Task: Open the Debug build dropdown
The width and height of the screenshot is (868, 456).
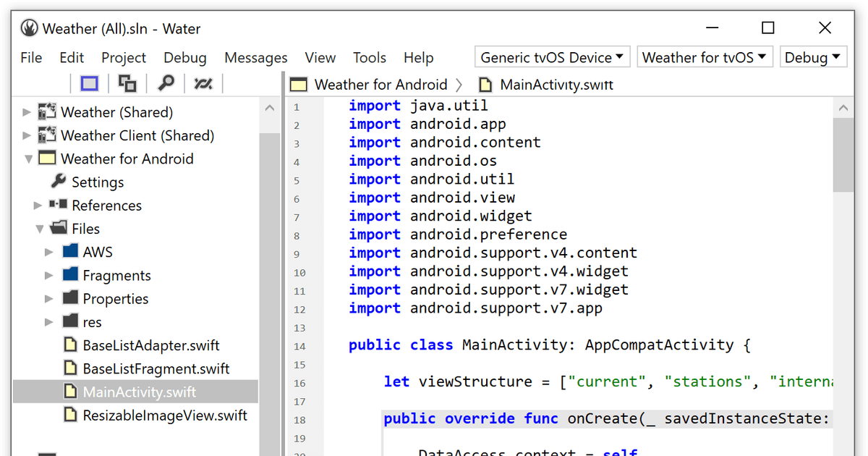Action: pos(813,56)
